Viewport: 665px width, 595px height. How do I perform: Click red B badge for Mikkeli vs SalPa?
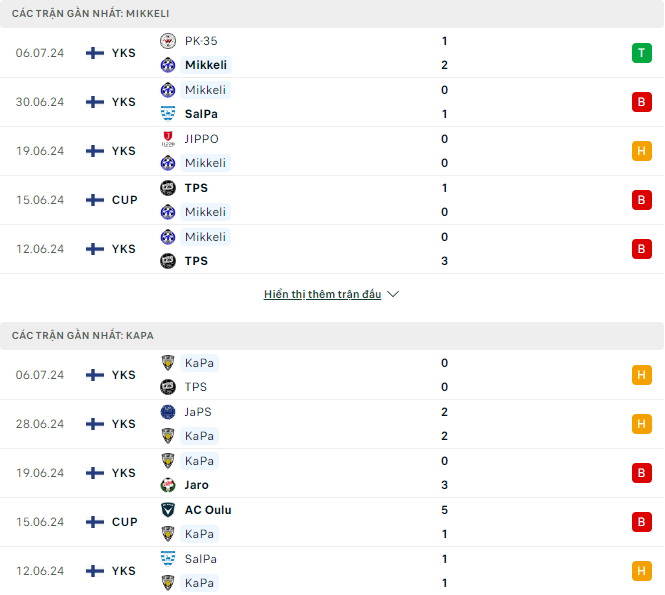point(642,102)
